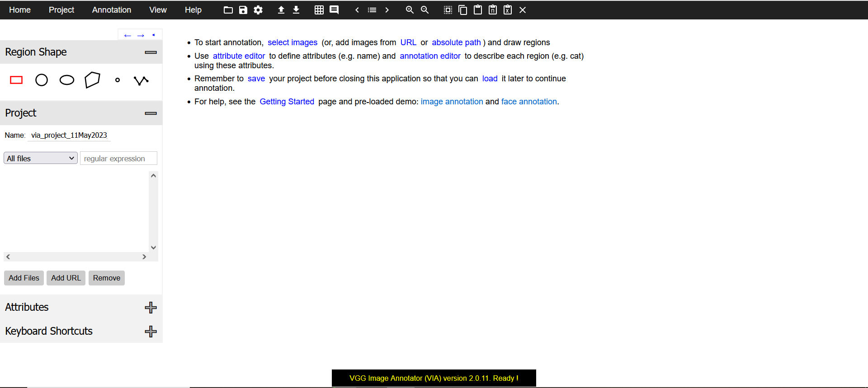Open the All files filter dropdown
Image resolution: width=868 pixels, height=388 pixels.
click(x=41, y=158)
